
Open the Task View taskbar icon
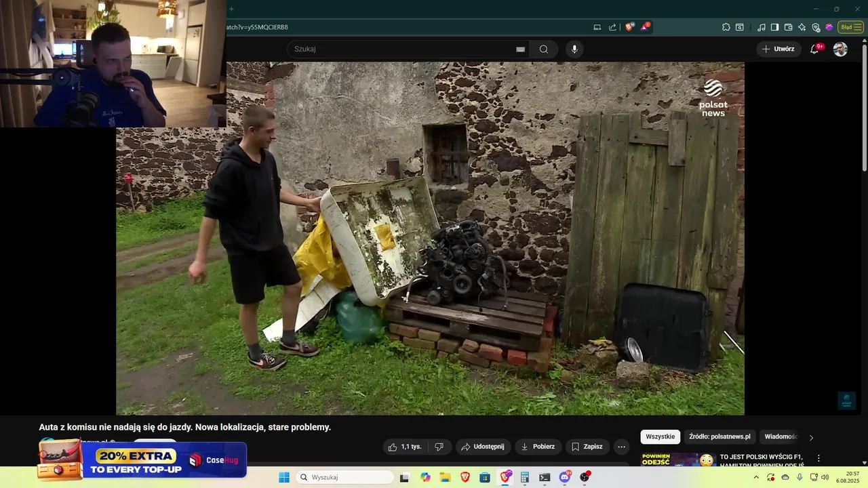(x=404, y=477)
